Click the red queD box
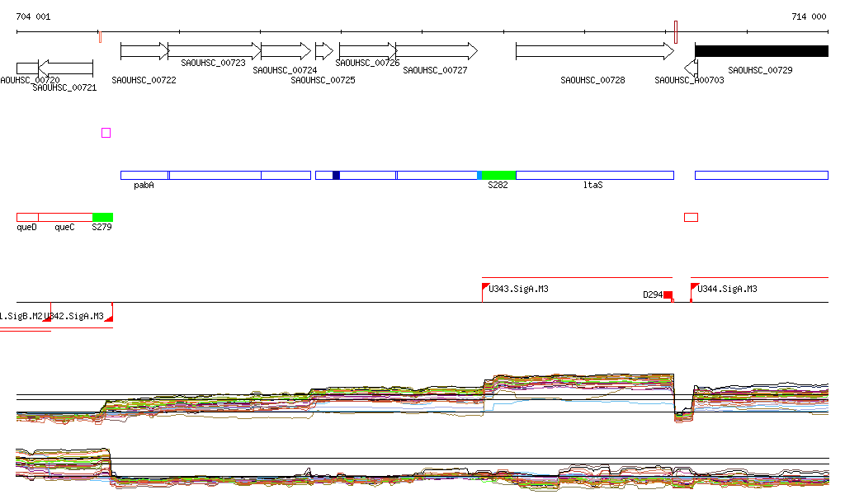This screenshot has width=845, height=504. pos(27,217)
